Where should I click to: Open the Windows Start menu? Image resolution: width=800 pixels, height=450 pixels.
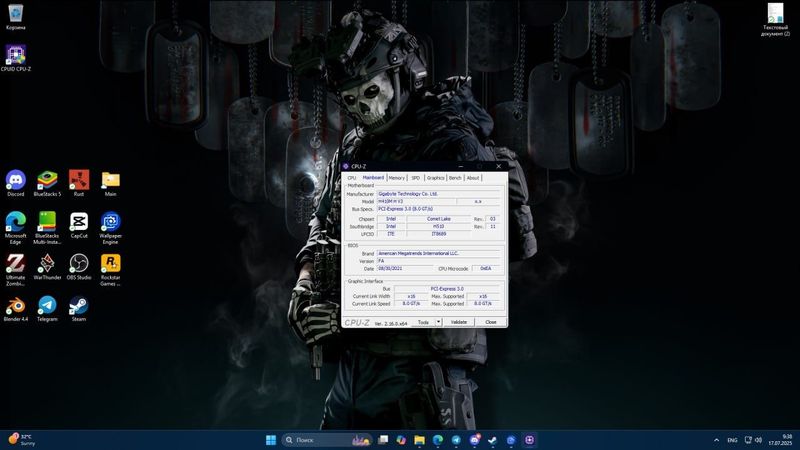coord(271,440)
